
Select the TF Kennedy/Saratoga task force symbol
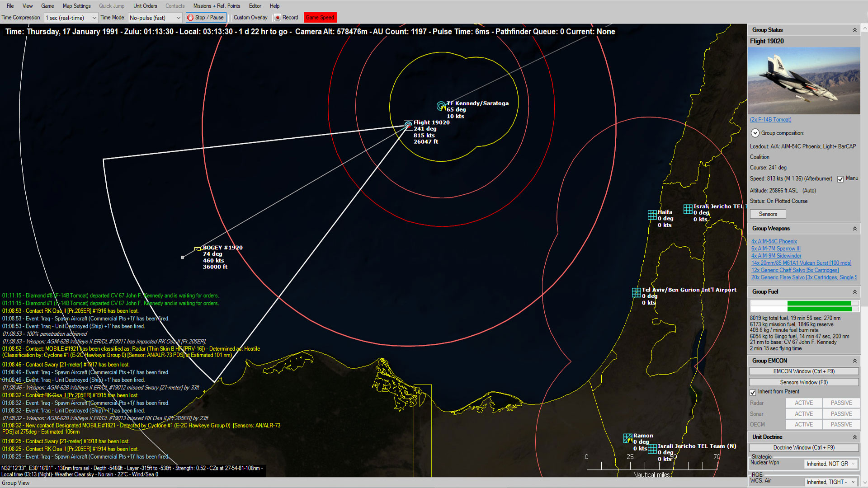tap(440, 106)
